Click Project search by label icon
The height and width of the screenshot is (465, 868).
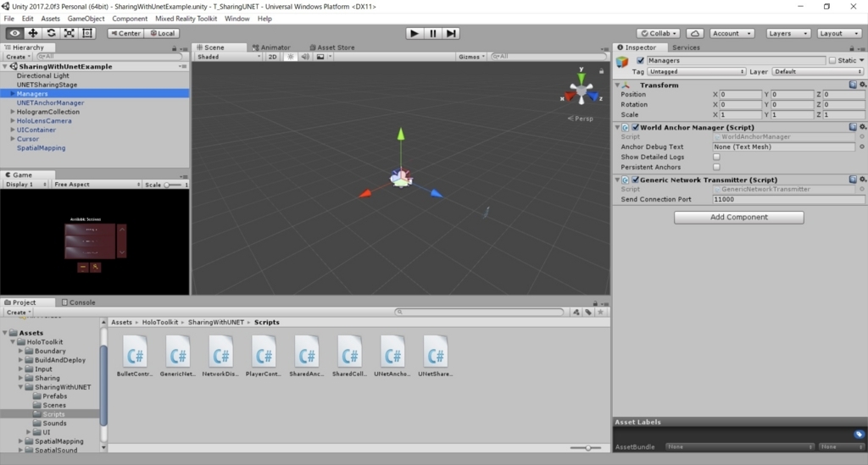[x=588, y=312]
